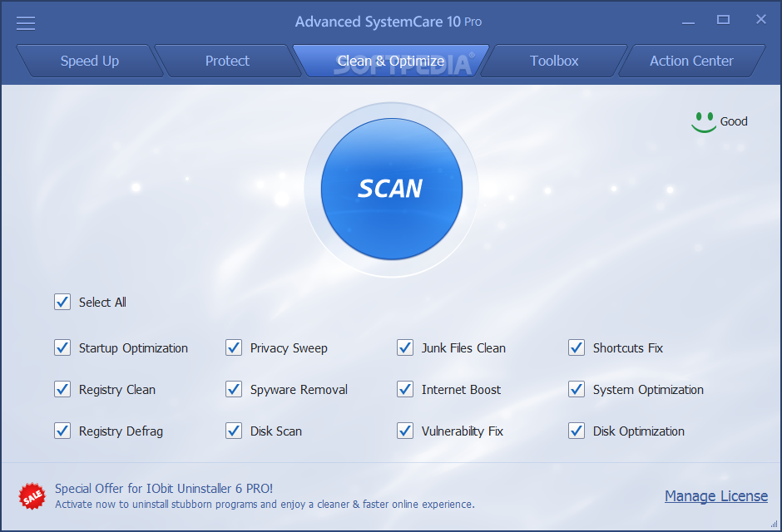The image size is (782, 532).
Task: Uncheck Startup Optimization
Action: point(62,347)
